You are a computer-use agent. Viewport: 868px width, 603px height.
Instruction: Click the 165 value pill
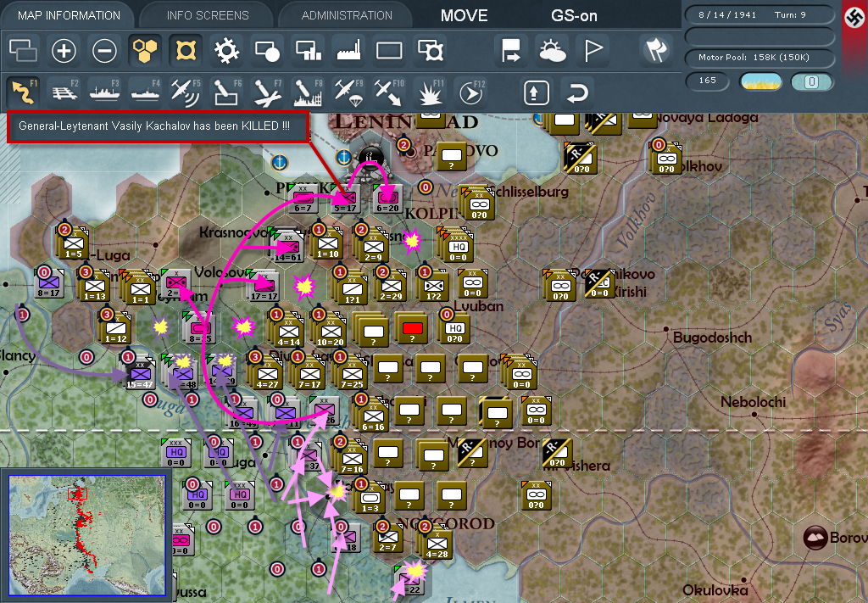[708, 81]
